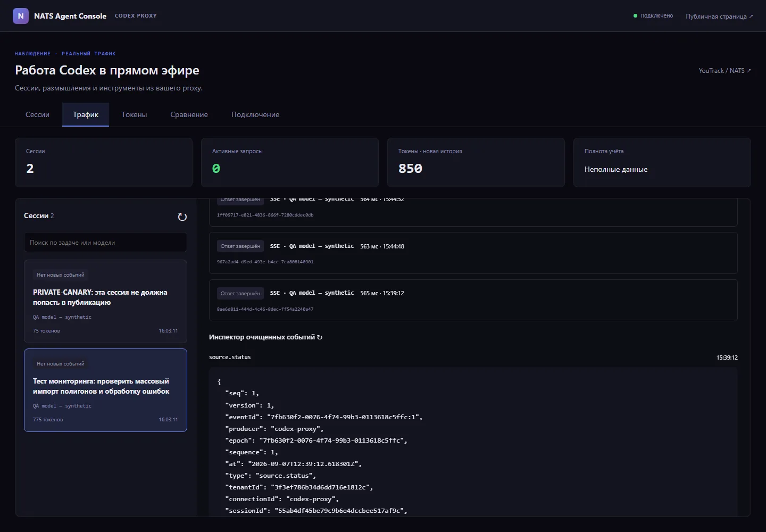This screenshot has height=532, width=766.
Task: Open the Сравнение tab
Action: [x=189, y=114]
